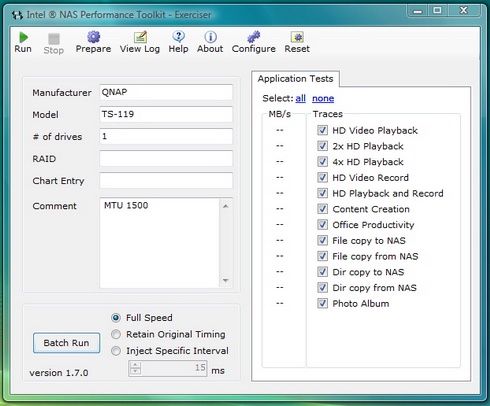490x406 pixels.
Task: Toggle the Office Productivity checkbox
Action: coord(322,225)
